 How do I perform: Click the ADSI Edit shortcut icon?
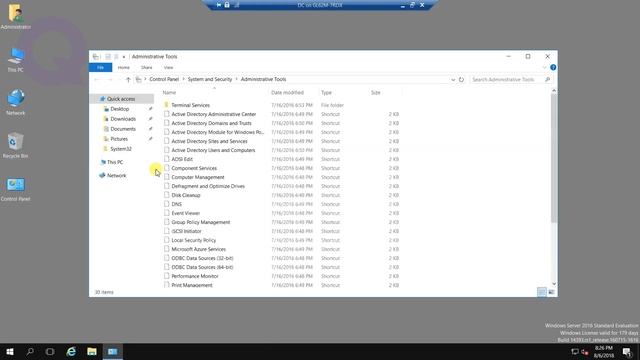pos(167,159)
